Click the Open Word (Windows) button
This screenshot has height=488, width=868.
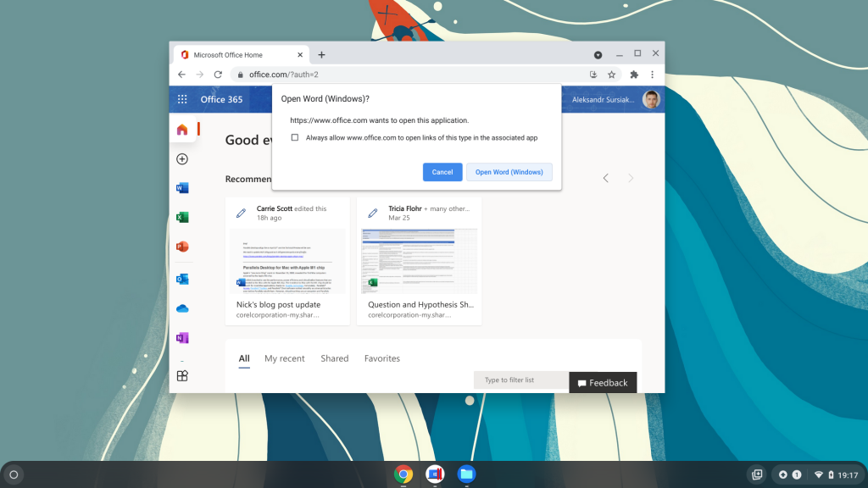pos(509,172)
